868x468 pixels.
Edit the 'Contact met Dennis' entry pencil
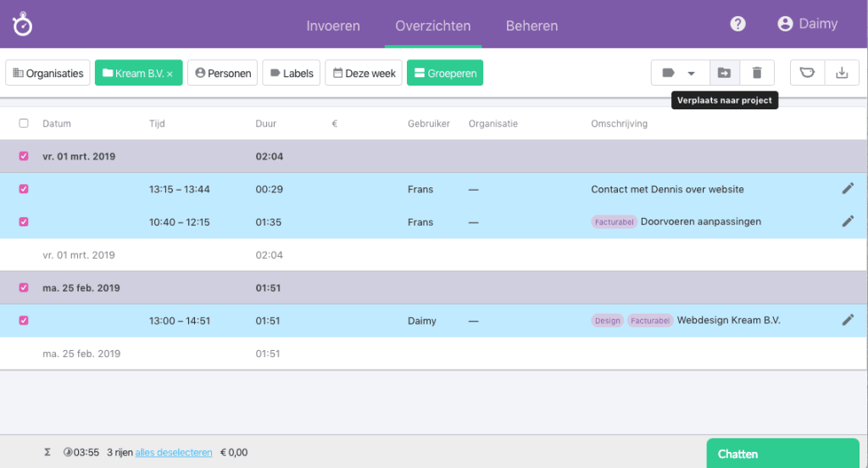click(848, 189)
